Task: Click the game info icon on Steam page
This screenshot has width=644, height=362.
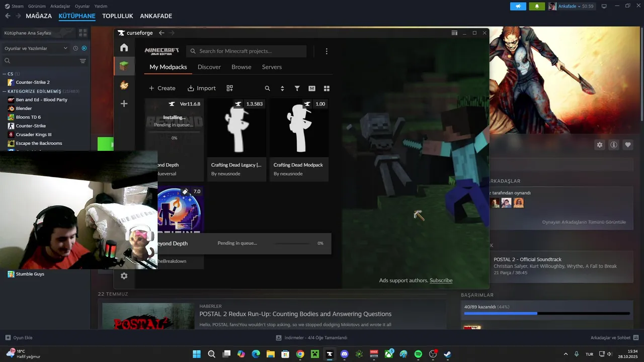Action: click(x=614, y=145)
